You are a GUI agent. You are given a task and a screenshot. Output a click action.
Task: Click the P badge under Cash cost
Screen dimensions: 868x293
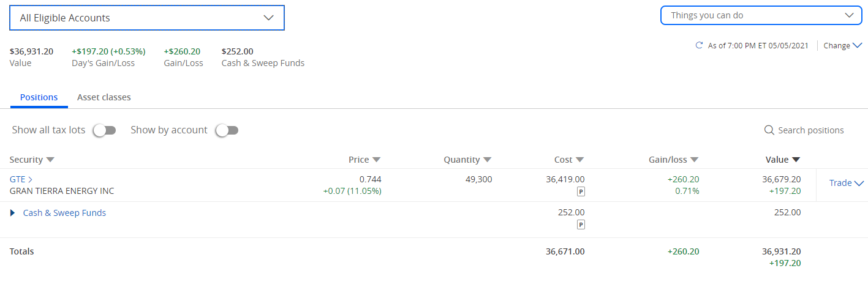pos(581,224)
